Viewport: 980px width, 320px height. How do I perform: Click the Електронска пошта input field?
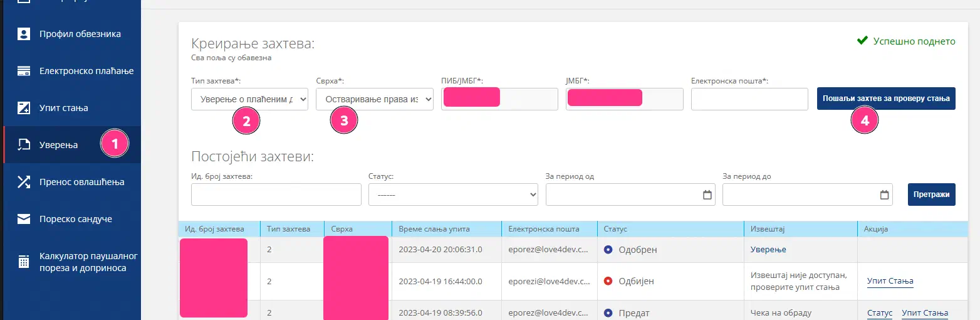(749, 99)
